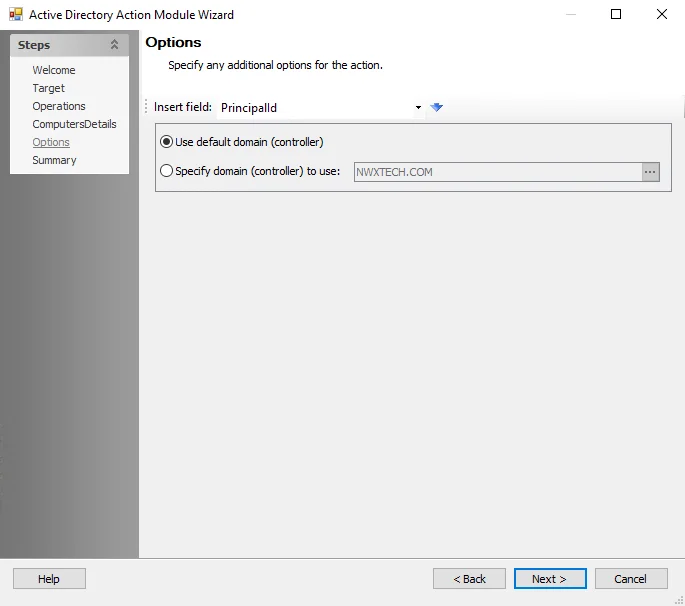
Task: Go to the ComputersDetails step
Action: coord(74,124)
